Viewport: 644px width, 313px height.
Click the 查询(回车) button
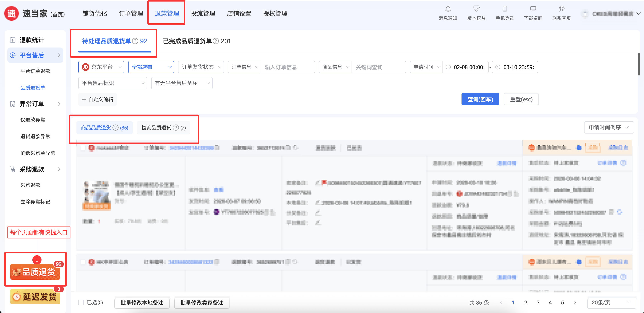[480, 99]
